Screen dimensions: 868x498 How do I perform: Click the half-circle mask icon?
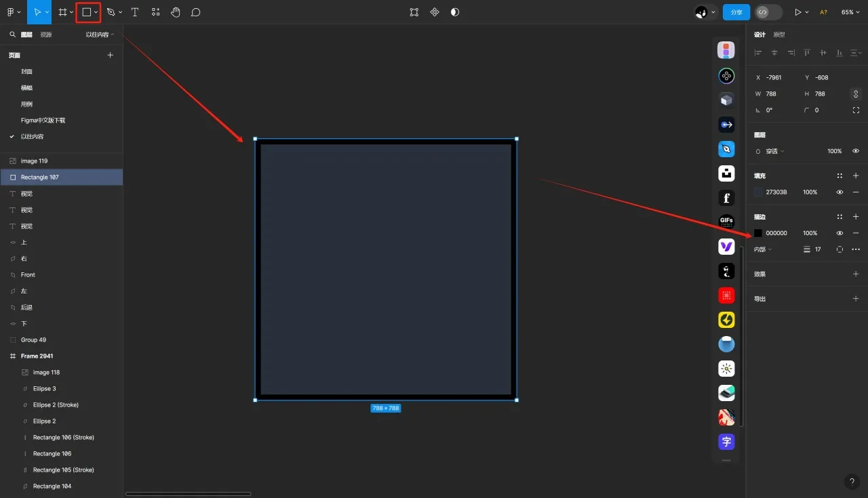(455, 12)
